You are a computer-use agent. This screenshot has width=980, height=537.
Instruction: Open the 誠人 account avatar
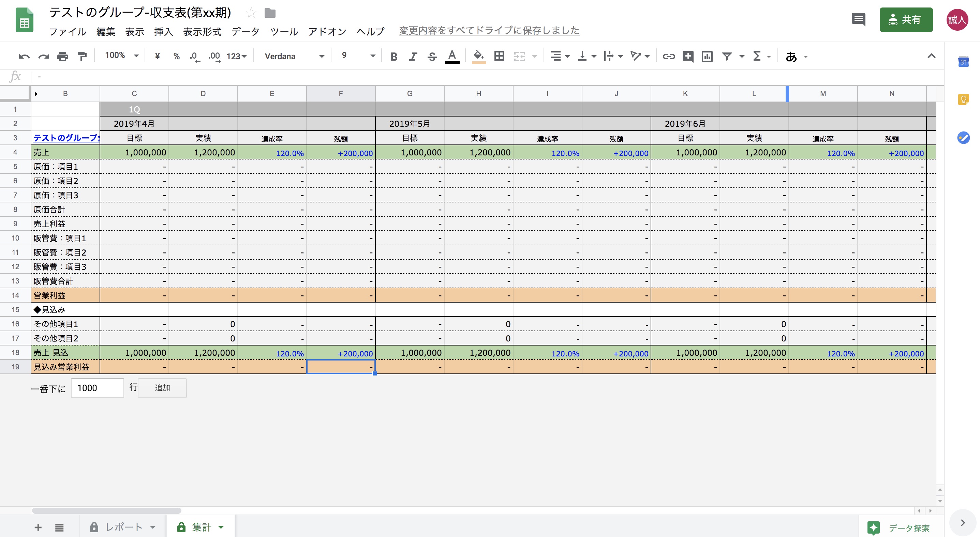coord(957,19)
